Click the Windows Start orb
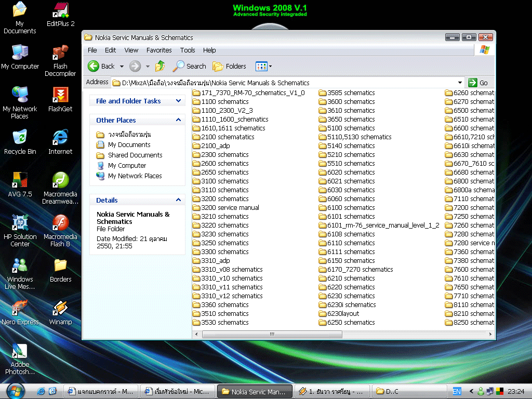532x399 pixels. 16,391
